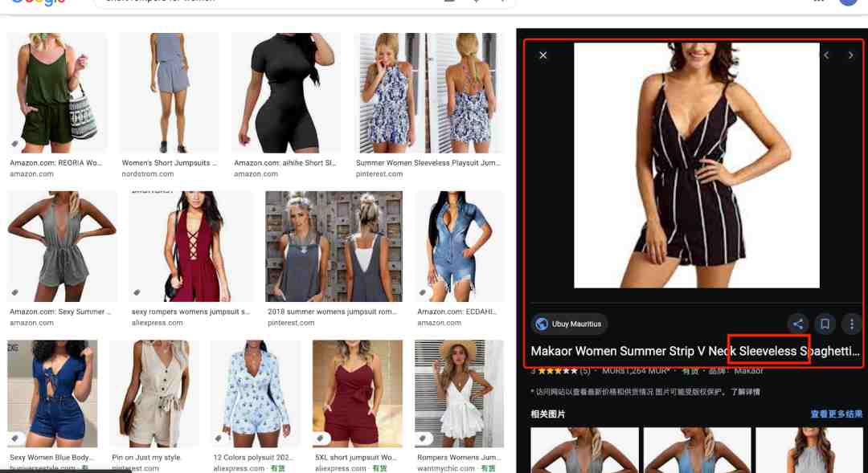This screenshot has height=473, width=868.
Task: Close the image preview panel
Action: click(x=542, y=55)
